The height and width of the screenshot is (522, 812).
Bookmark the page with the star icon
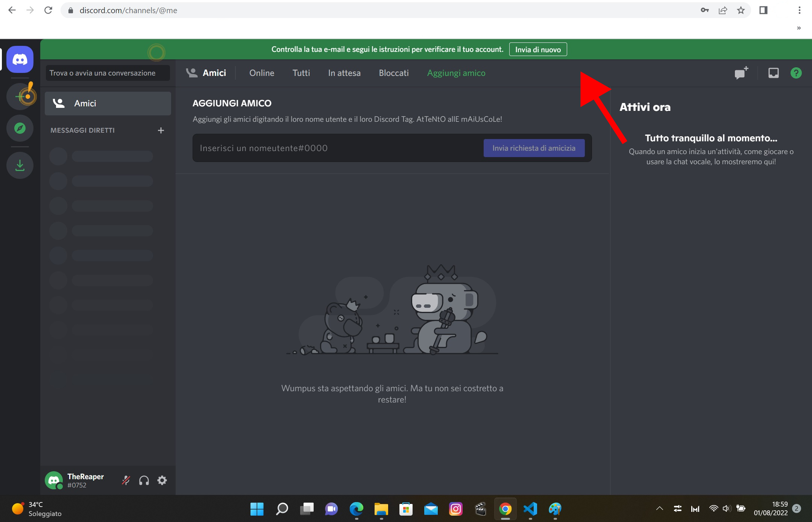pyautogui.click(x=741, y=10)
